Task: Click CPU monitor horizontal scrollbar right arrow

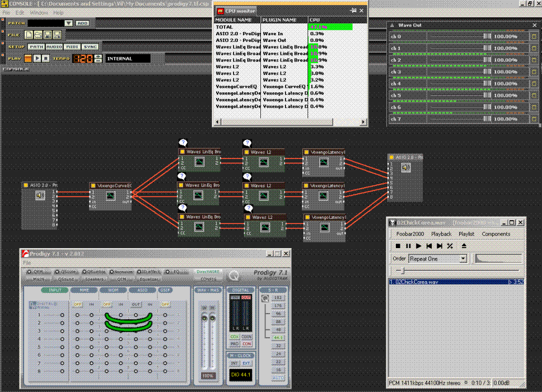Action: pyautogui.click(x=363, y=122)
